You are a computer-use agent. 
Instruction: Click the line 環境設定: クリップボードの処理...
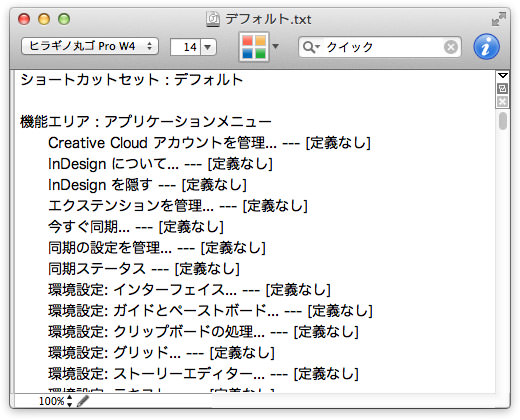tap(203, 332)
